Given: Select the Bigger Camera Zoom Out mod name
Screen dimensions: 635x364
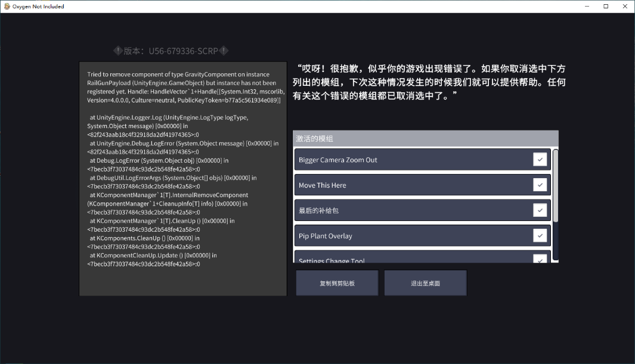Looking at the screenshot, I should (337, 160).
